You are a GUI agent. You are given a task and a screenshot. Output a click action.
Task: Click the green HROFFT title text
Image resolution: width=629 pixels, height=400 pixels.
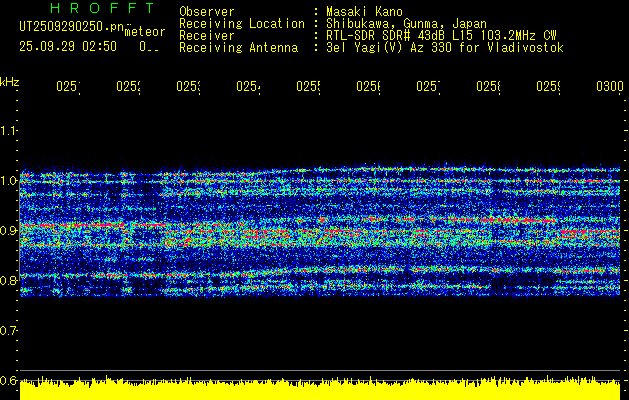pyautogui.click(x=103, y=8)
